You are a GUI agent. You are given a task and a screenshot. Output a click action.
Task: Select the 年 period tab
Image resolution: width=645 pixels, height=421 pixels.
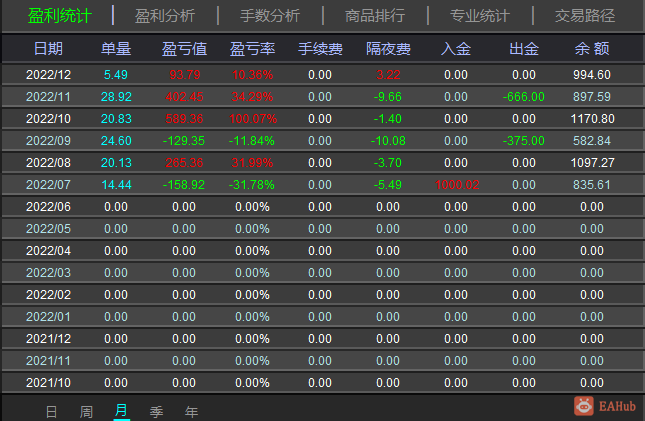(191, 412)
